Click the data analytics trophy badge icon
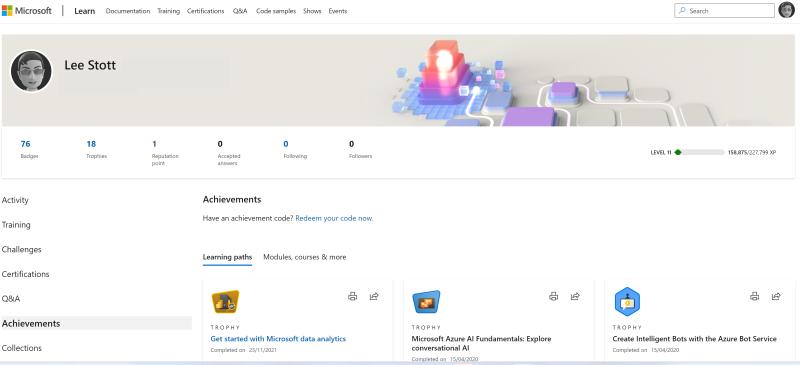The width and height of the screenshot is (800, 365). (x=226, y=302)
